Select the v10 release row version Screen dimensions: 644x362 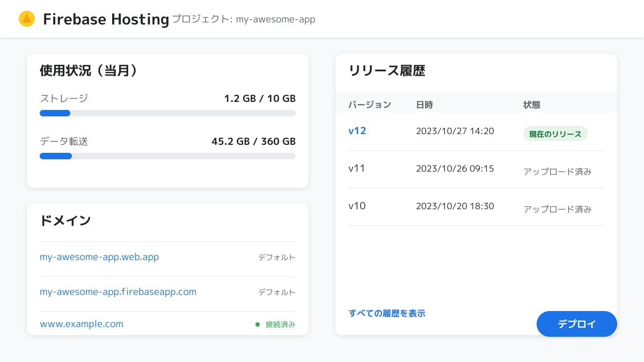tap(357, 206)
